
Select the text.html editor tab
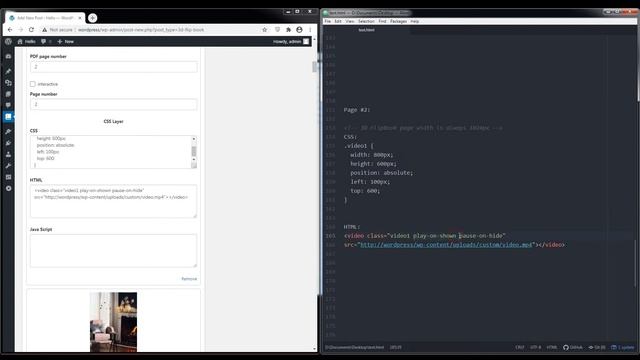(366, 30)
